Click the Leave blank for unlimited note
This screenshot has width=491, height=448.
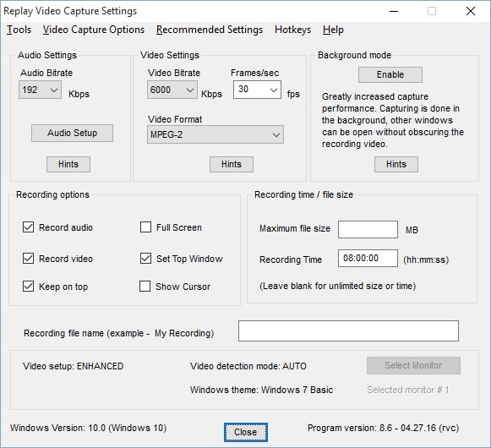tap(337, 286)
